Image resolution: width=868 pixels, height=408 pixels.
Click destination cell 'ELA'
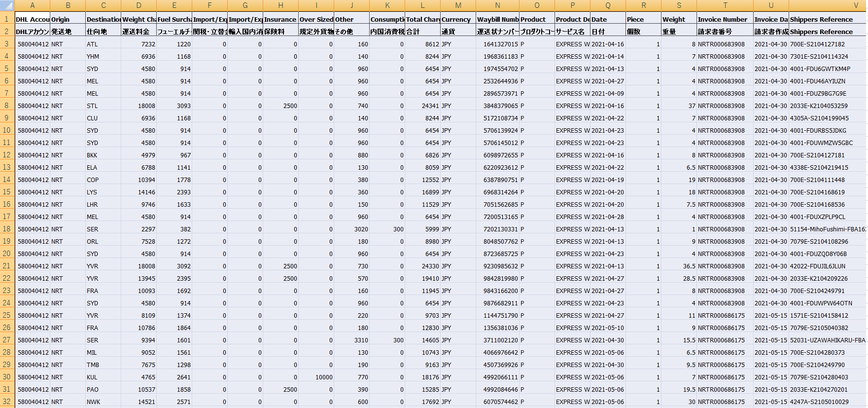[104, 167]
